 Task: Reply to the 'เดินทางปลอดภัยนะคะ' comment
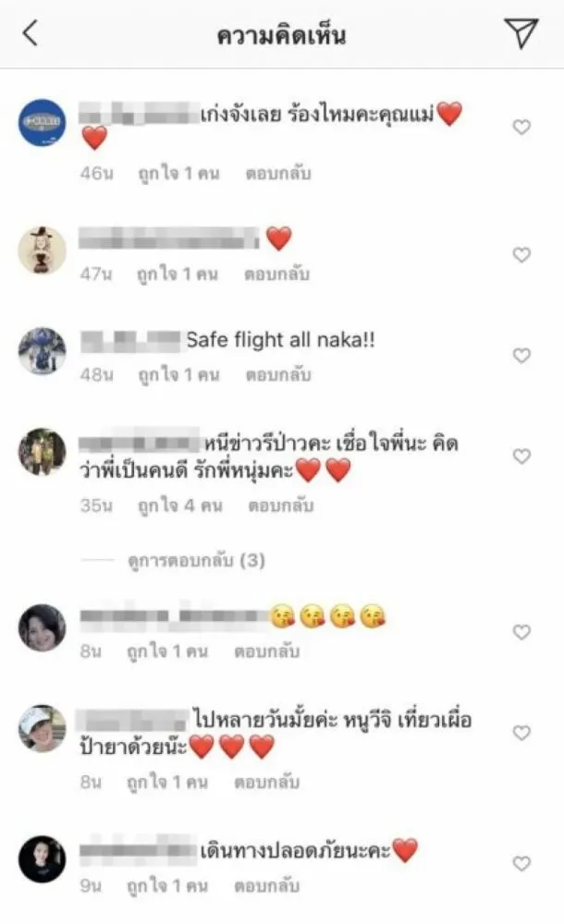[x=266, y=886]
